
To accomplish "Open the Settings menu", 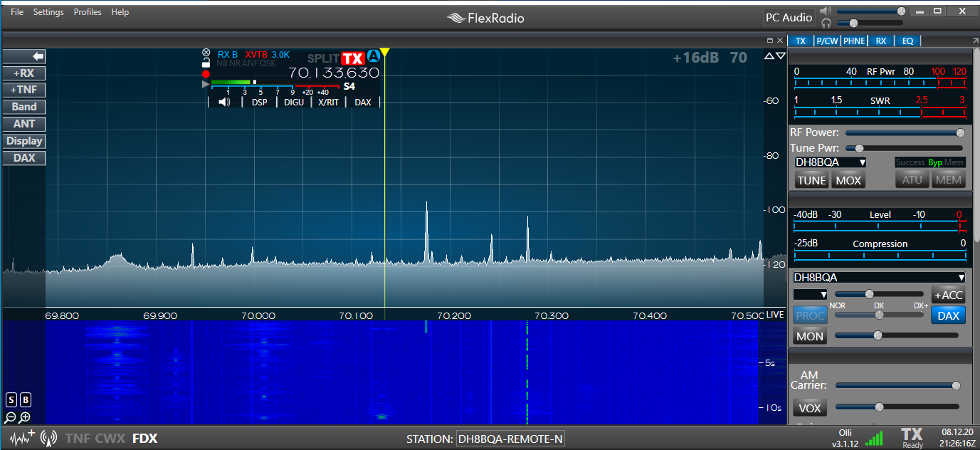I will point(48,12).
